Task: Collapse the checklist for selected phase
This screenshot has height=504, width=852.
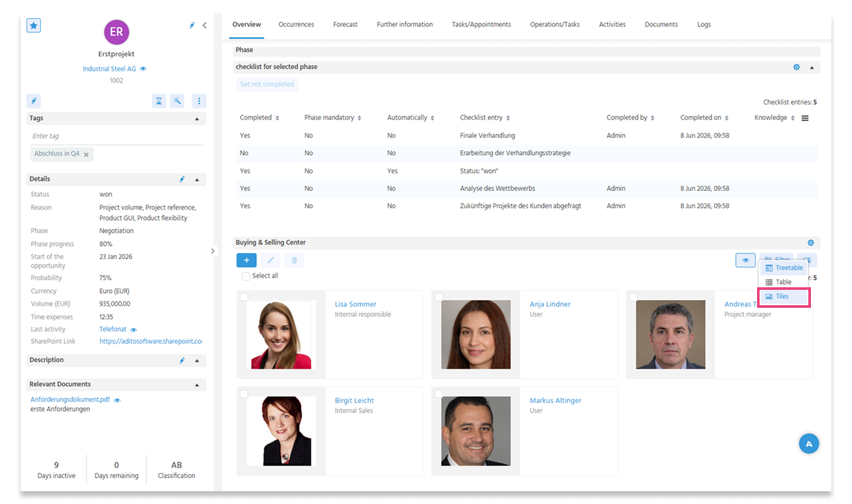Action: [812, 67]
